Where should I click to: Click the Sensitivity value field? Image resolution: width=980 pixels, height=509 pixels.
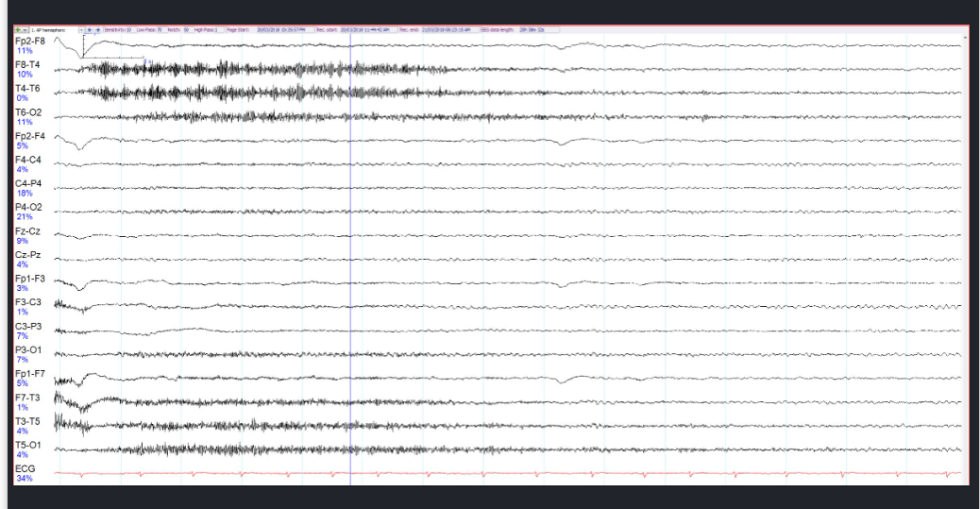coord(128,29)
